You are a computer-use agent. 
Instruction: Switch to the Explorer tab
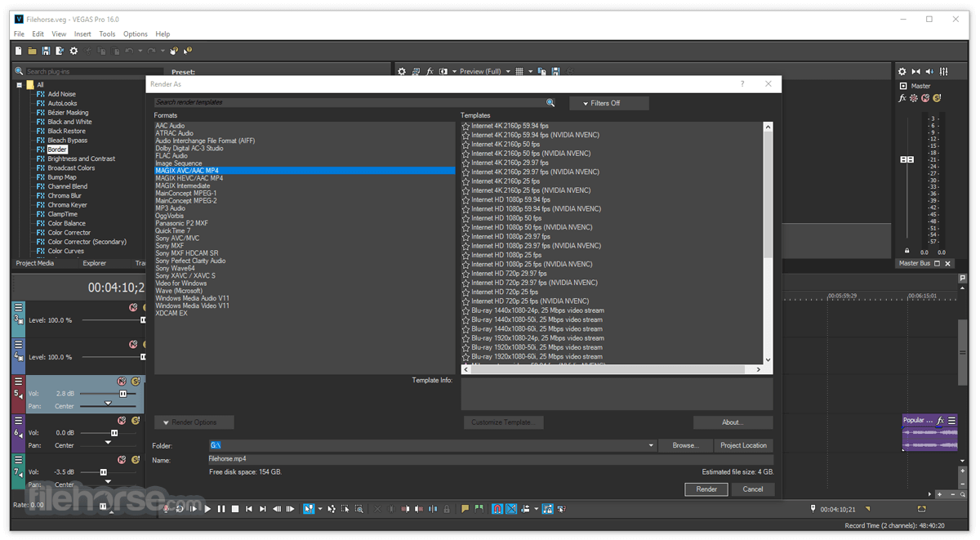[x=94, y=263]
